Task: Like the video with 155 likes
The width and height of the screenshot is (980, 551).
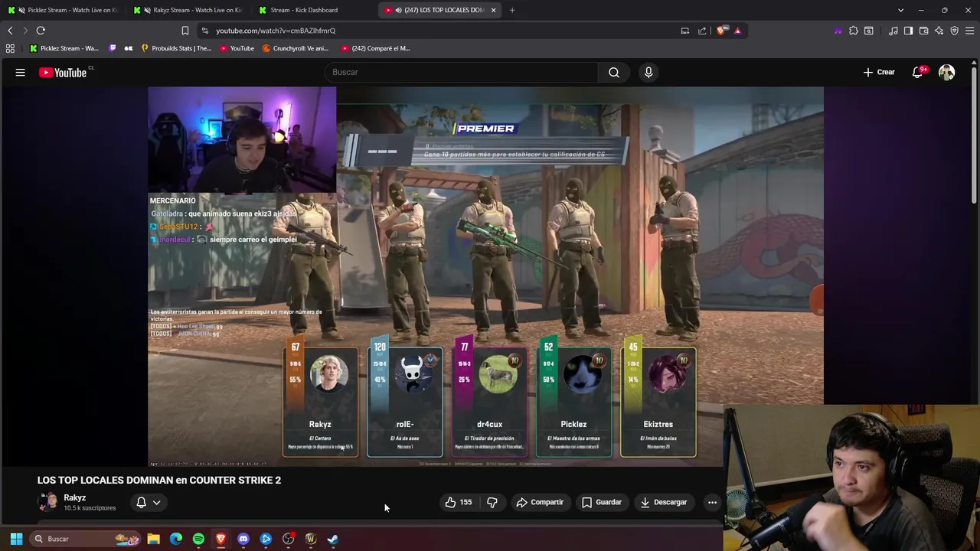Action: pyautogui.click(x=459, y=502)
